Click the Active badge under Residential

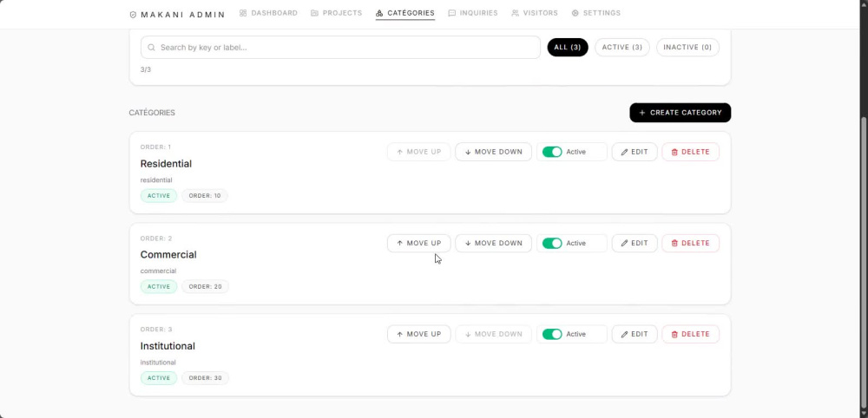[159, 196]
